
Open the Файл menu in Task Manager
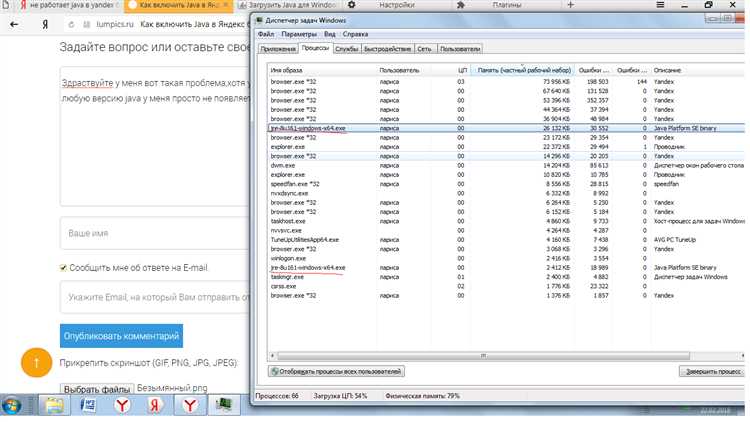[x=266, y=34]
